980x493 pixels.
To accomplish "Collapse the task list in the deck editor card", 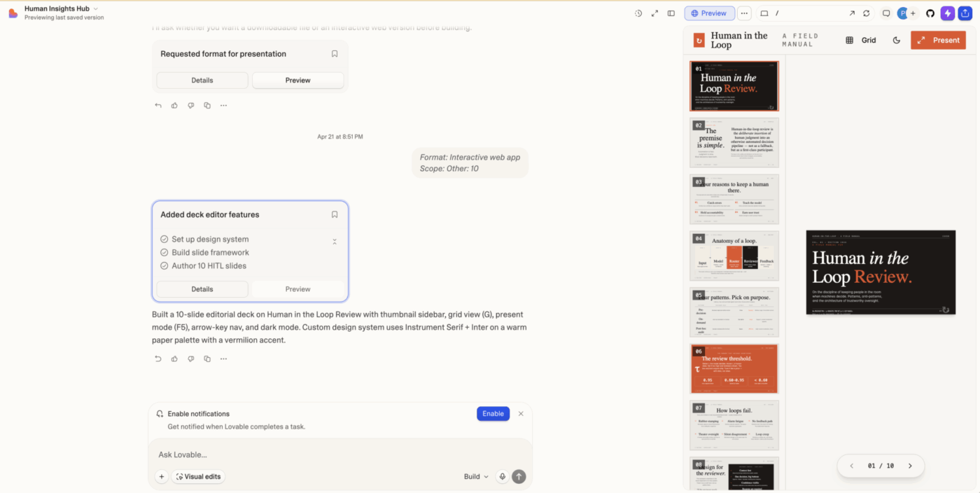I will pos(335,242).
